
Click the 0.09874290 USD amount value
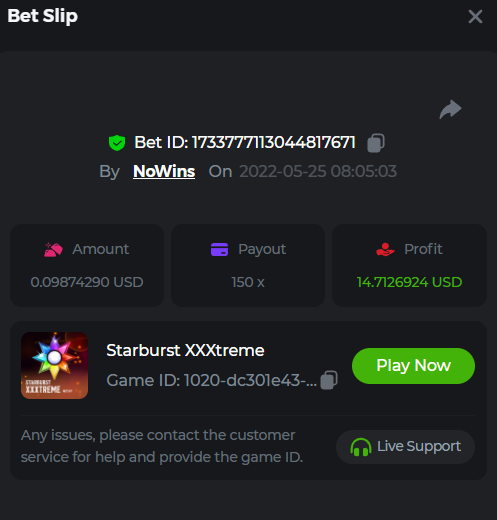[x=87, y=282]
